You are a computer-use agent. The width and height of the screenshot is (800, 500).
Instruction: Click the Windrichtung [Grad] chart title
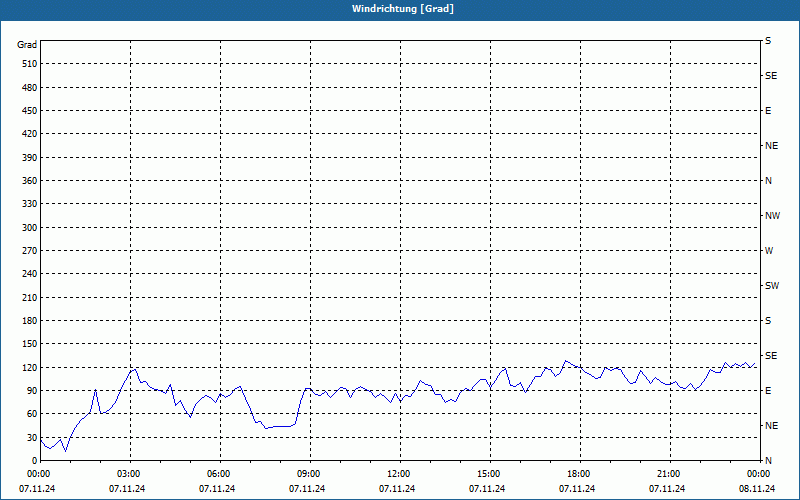coord(400,9)
